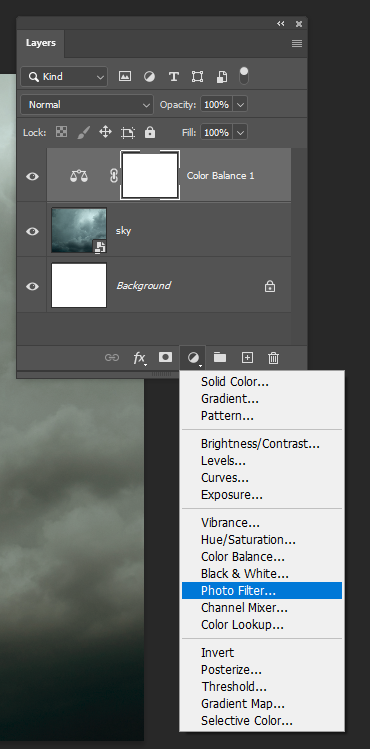
Task: Open the Fill slider arrow
Action: click(241, 132)
